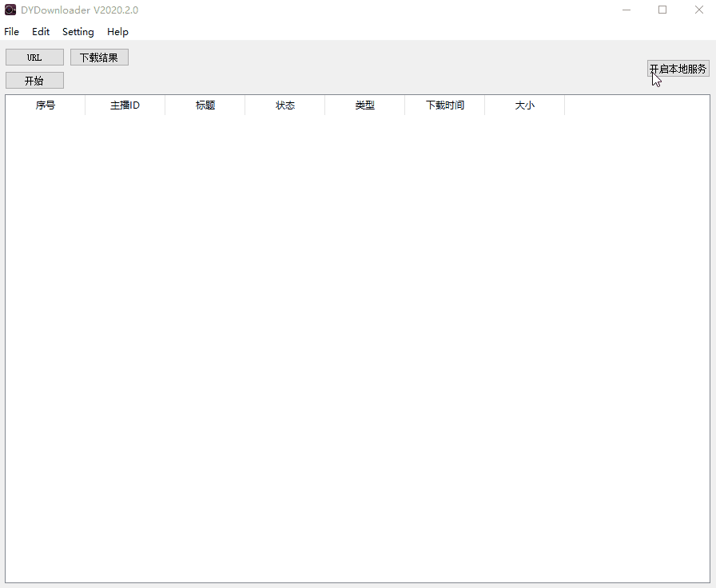716x588 pixels.
Task: Open the File menu
Action: 11,32
